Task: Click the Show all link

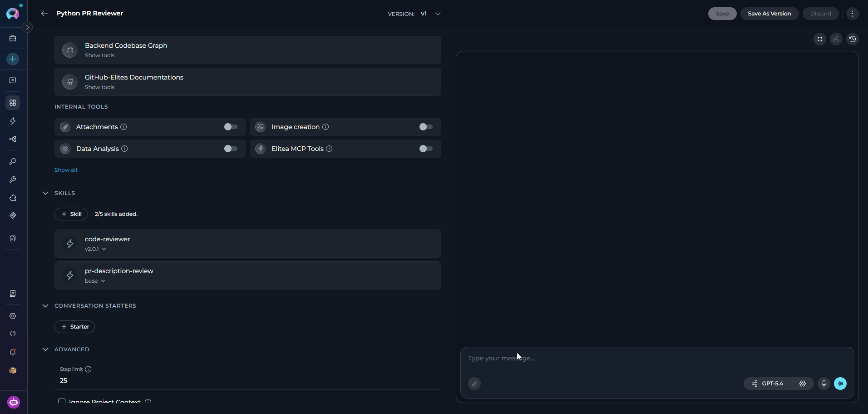Action: (66, 170)
